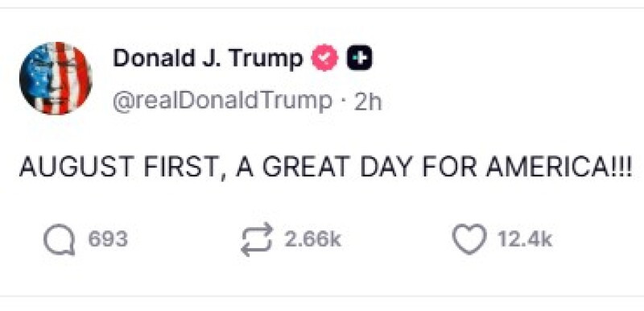Click the speech bubble reply icon
This screenshot has width=644, height=311.
tap(60, 239)
